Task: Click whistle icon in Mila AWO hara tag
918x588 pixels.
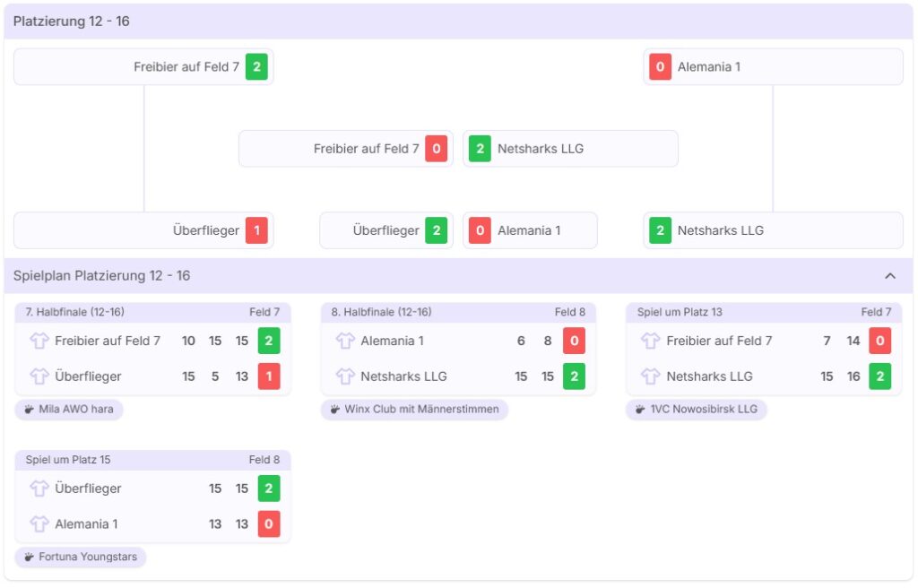Action: [30, 410]
